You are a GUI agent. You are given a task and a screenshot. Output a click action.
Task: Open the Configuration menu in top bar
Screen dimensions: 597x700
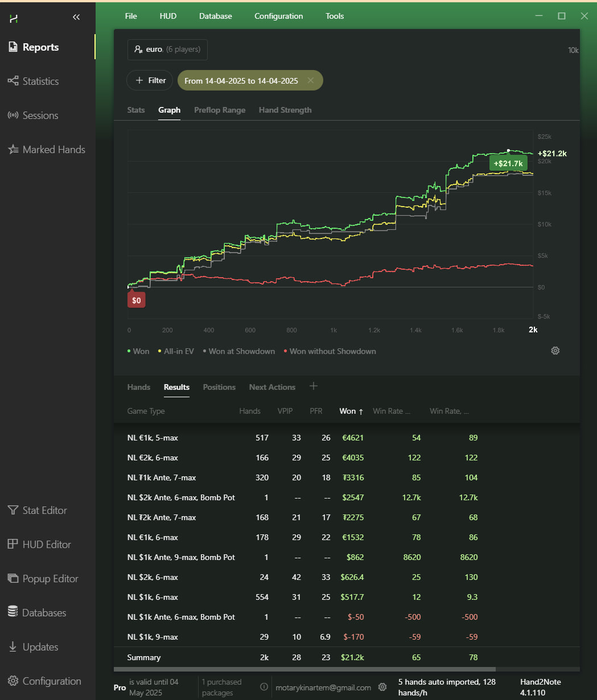click(279, 16)
